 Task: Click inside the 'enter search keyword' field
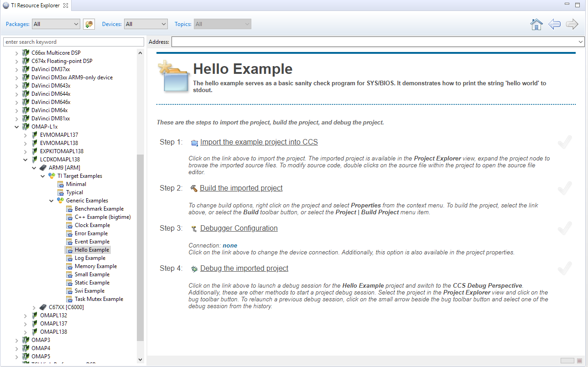click(73, 41)
